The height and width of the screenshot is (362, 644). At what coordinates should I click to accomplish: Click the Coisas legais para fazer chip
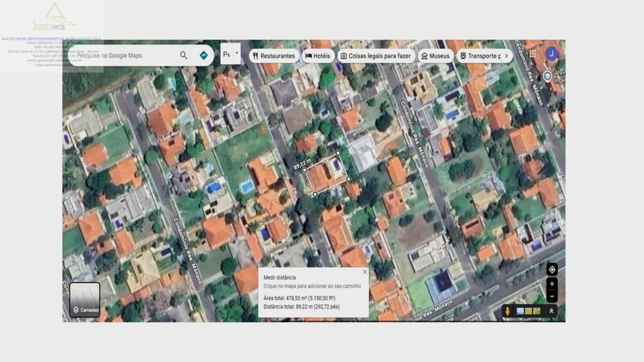[x=376, y=56]
